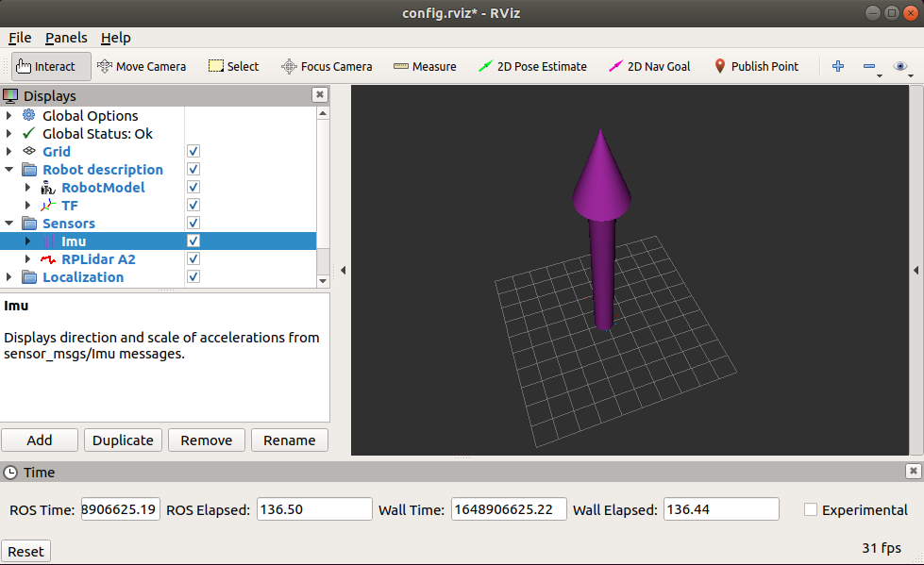The width and height of the screenshot is (924, 565).
Task: Uncheck the Grid display checkbox
Action: click(x=193, y=152)
